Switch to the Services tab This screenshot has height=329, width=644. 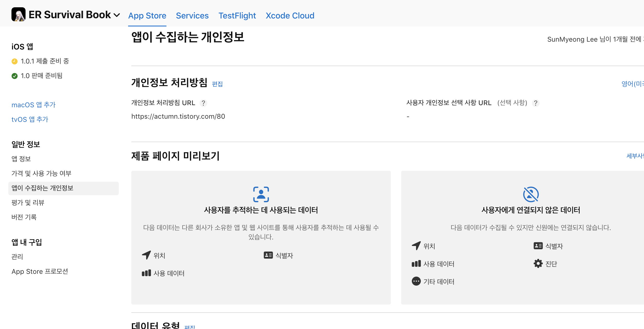[x=192, y=16]
